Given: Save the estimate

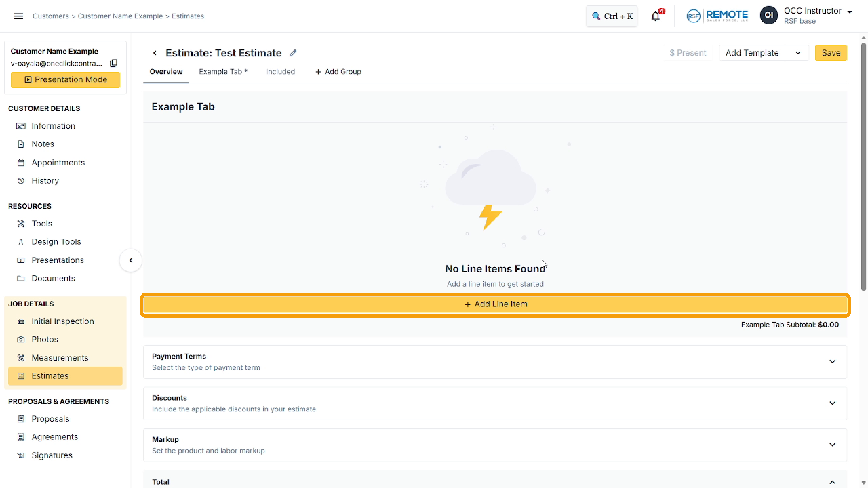Looking at the screenshot, I should point(831,53).
